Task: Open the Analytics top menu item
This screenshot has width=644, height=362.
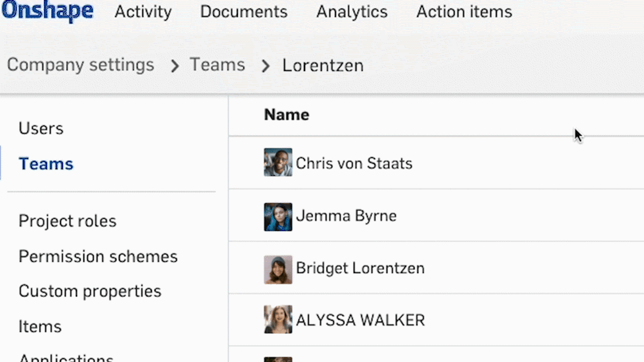Action: point(351,12)
